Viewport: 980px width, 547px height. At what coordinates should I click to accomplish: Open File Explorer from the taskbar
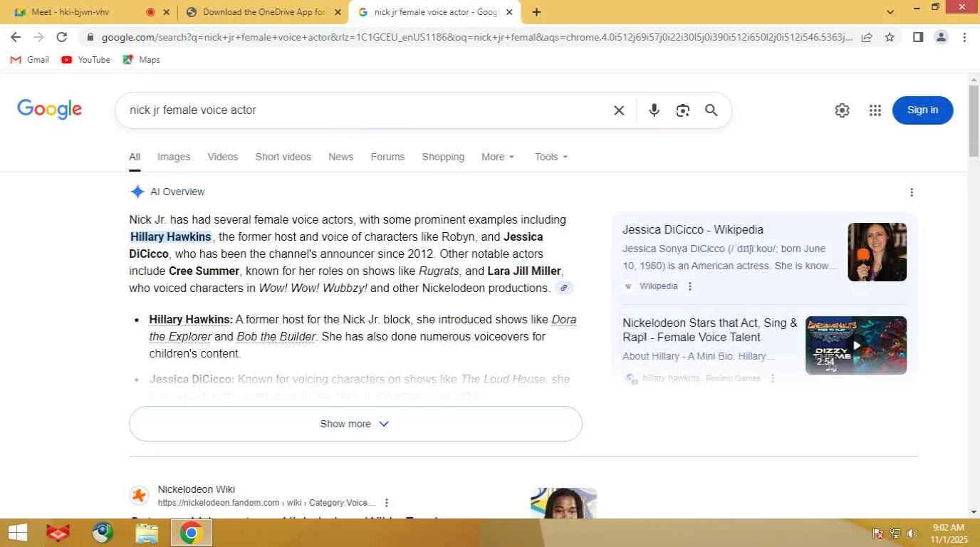[147, 533]
